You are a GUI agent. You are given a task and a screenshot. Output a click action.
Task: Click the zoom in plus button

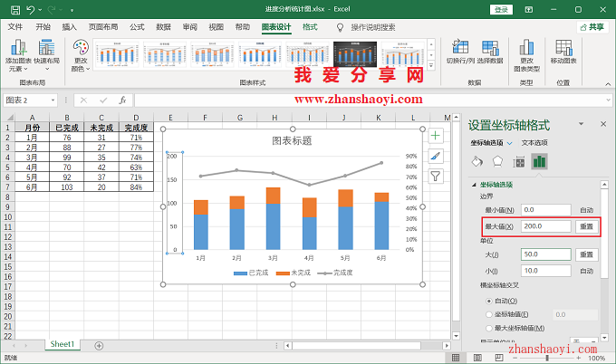pyautogui.click(x=579, y=358)
